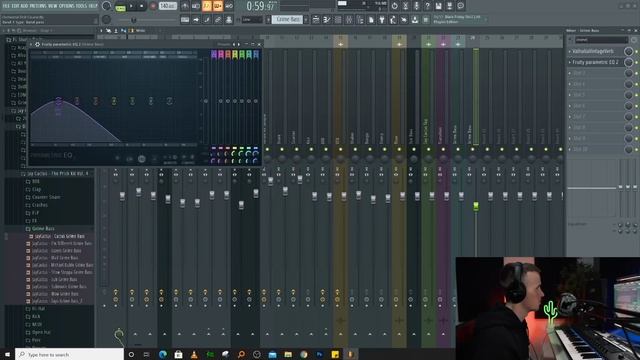Mute the purple highlighted mixer track LED

tap(443, 149)
